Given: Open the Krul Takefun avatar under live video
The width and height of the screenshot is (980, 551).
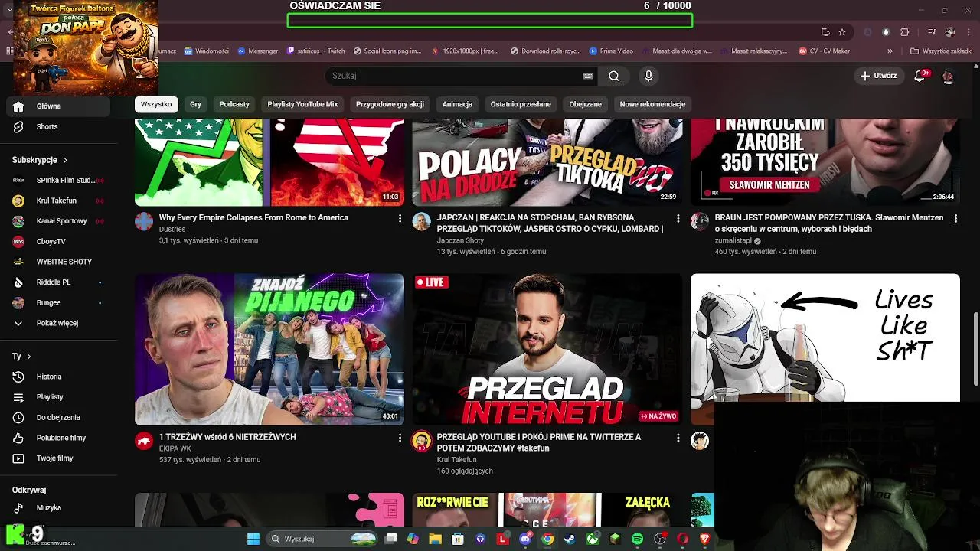Looking at the screenshot, I should click(422, 441).
